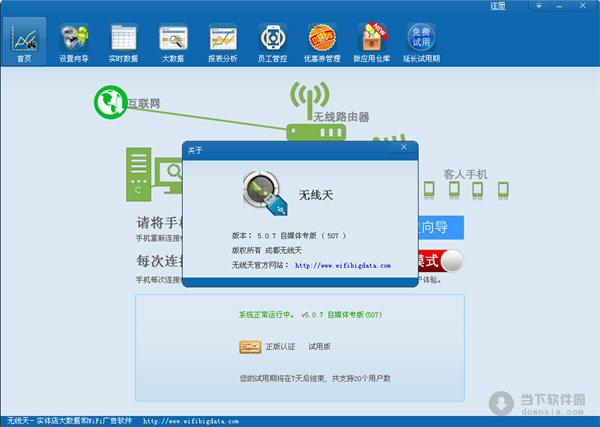
Task: Click the 延长试用期 extend trial icon
Action: tap(421, 42)
